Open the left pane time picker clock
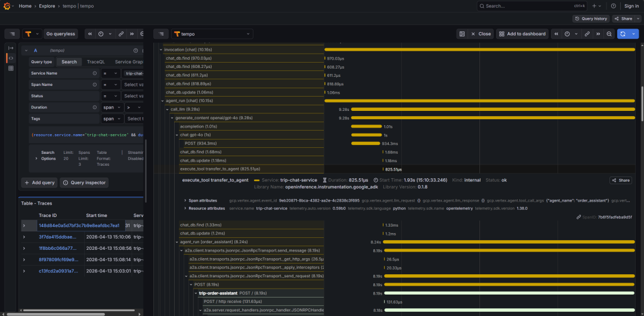644x316 pixels. [101, 34]
